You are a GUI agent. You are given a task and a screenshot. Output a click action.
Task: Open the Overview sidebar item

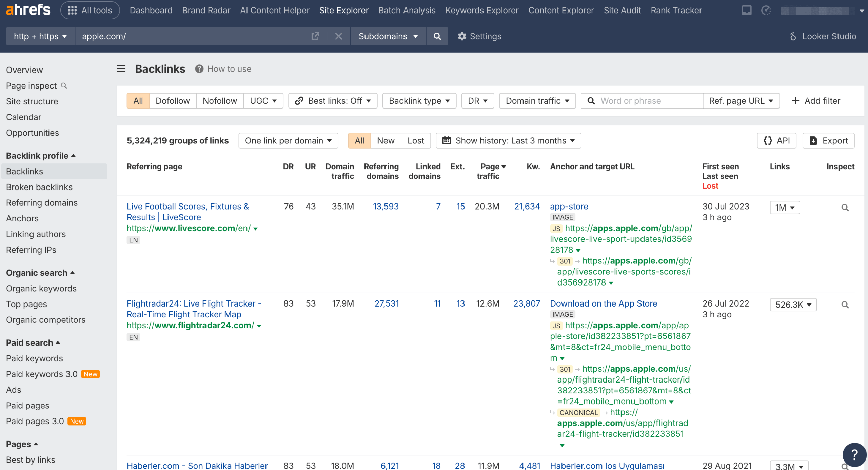24,70
